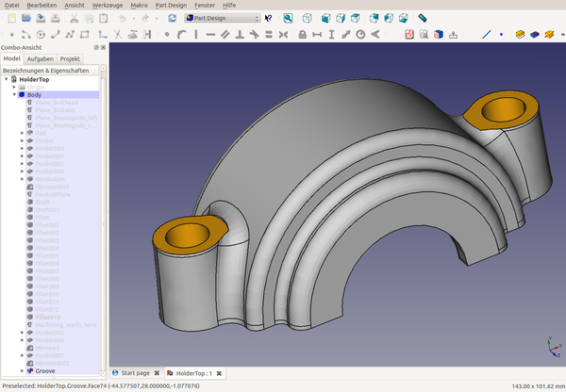Image resolution: width=566 pixels, height=392 pixels.
Task: Click the What's This help icon
Action: tap(268, 18)
